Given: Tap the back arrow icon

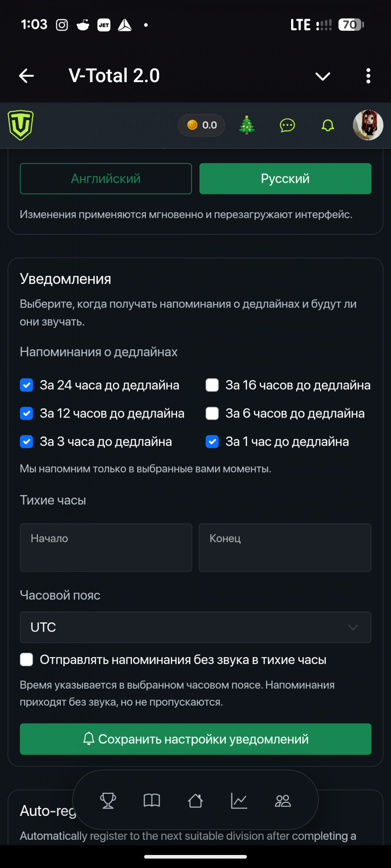Looking at the screenshot, I should (27, 76).
